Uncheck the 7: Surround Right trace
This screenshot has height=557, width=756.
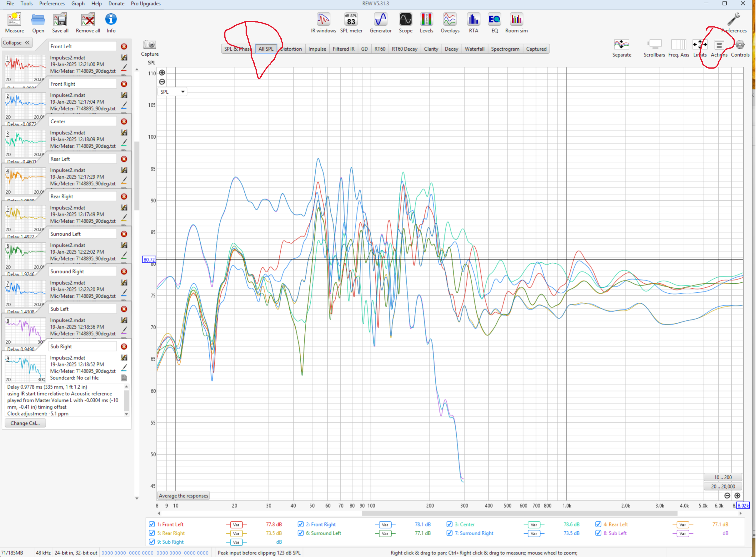point(449,533)
